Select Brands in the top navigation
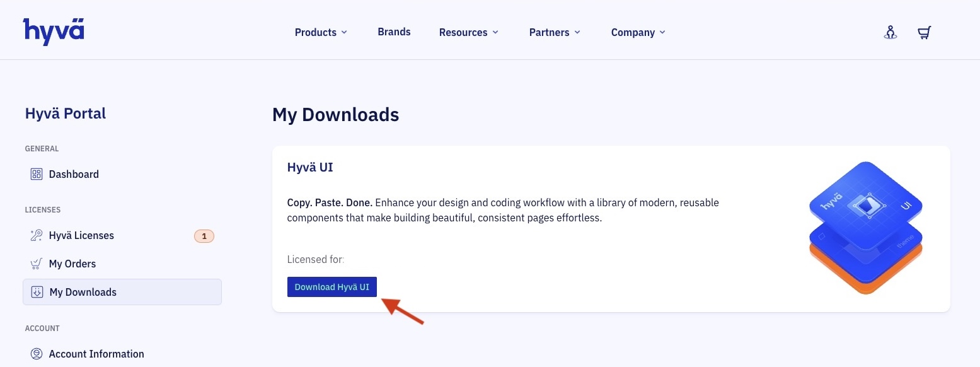This screenshot has width=980, height=367. coord(393,31)
